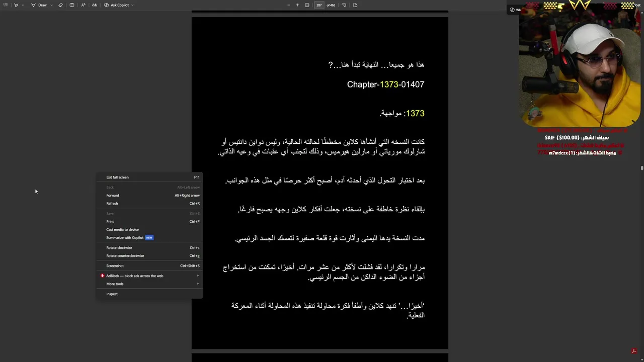Image resolution: width=644 pixels, height=362 pixels.
Task: Select the Erase tool
Action: (60, 5)
